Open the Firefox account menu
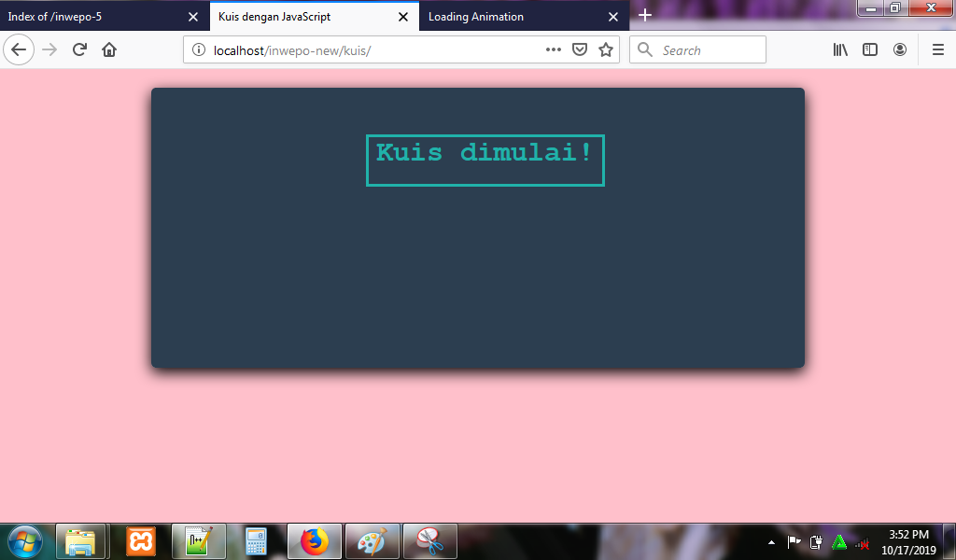Screen dimensions: 956x560 click(900, 50)
